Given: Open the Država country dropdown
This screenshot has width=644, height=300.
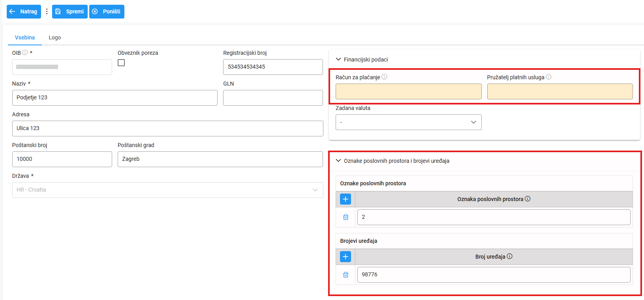Looking at the screenshot, I should click(167, 190).
